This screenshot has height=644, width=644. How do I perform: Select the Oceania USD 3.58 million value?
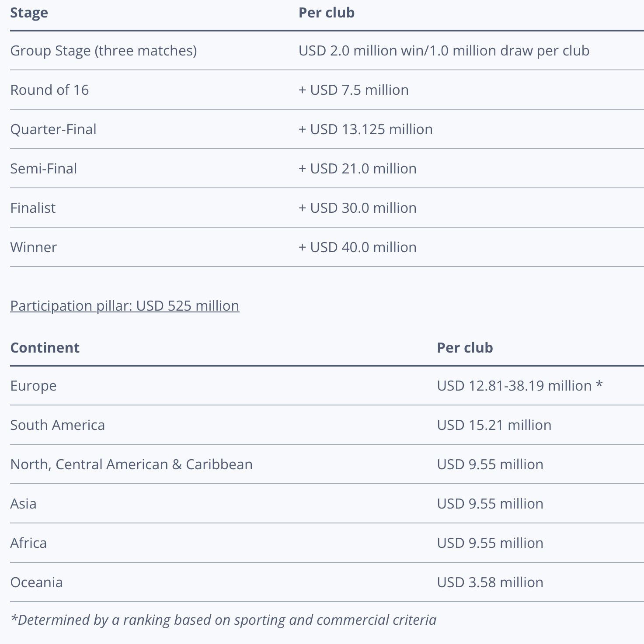click(x=490, y=582)
